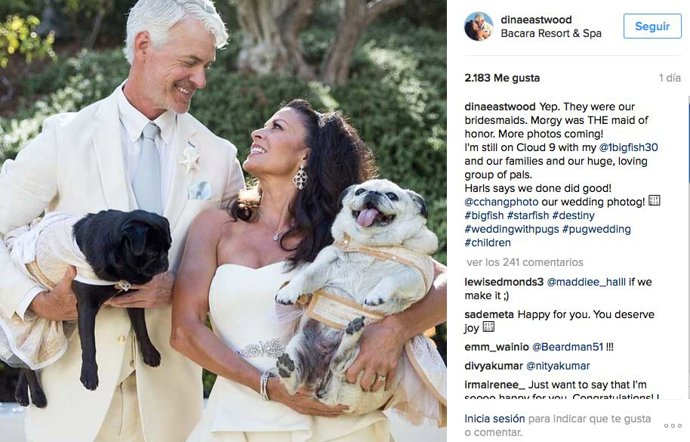Click the wedding photo with pugs

(x=223, y=221)
